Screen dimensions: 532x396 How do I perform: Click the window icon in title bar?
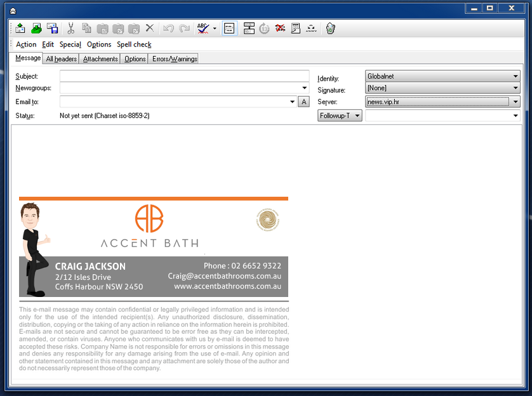click(13, 11)
